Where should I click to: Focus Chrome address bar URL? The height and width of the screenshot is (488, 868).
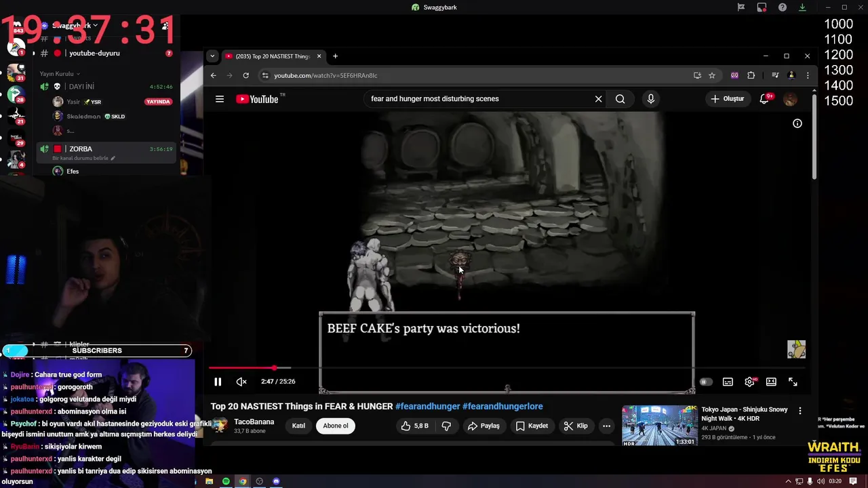coord(325,75)
